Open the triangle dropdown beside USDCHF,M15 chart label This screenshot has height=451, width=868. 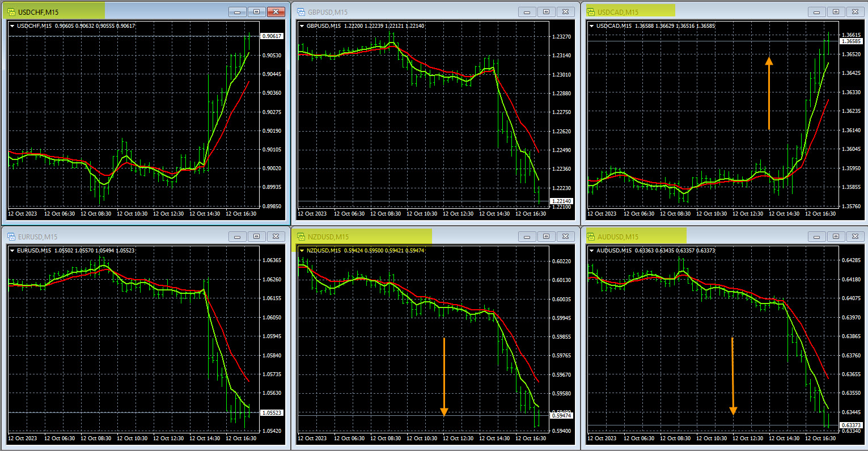[x=12, y=26]
